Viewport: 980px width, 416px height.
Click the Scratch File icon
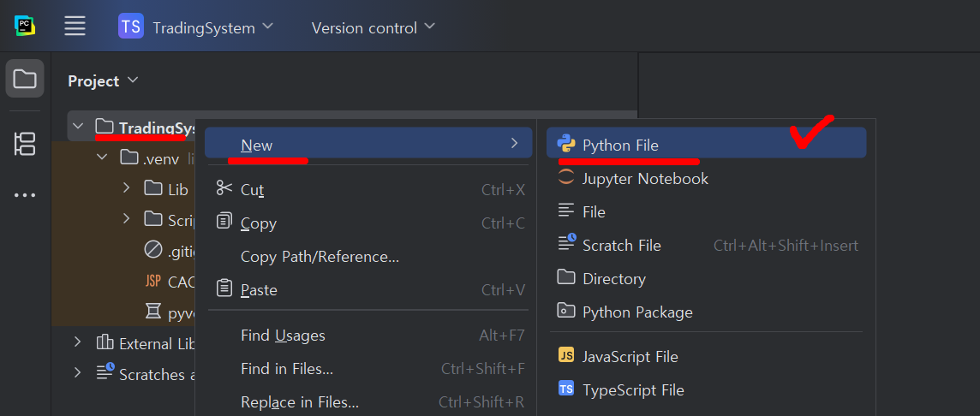coord(567,243)
